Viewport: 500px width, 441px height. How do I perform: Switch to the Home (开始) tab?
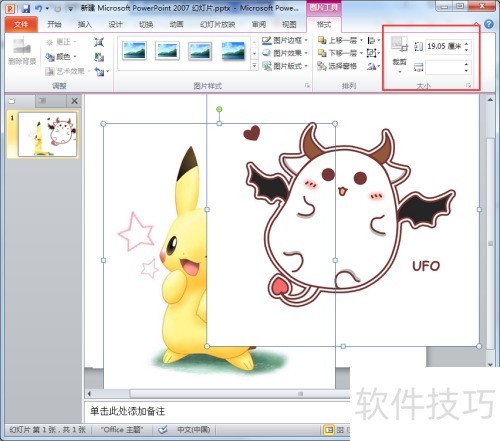click(54, 24)
